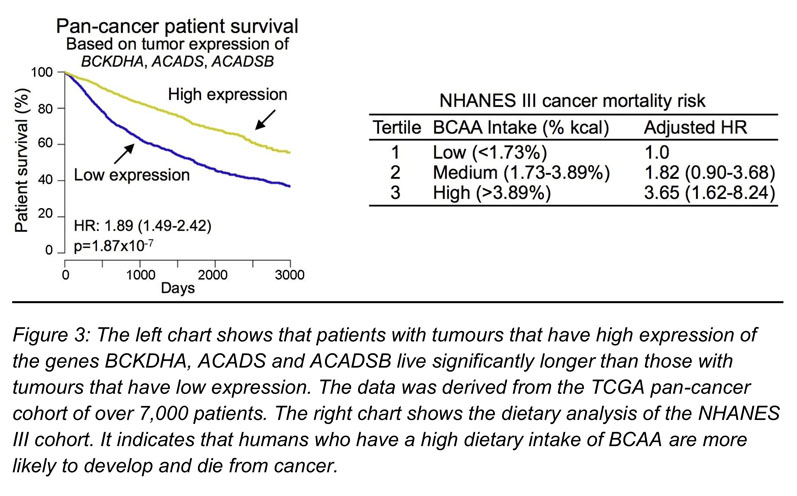Click the '3.65 (1.62-8.24)' hazard ratio cell
The width and height of the screenshot is (797, 496).
click(711, 193)
